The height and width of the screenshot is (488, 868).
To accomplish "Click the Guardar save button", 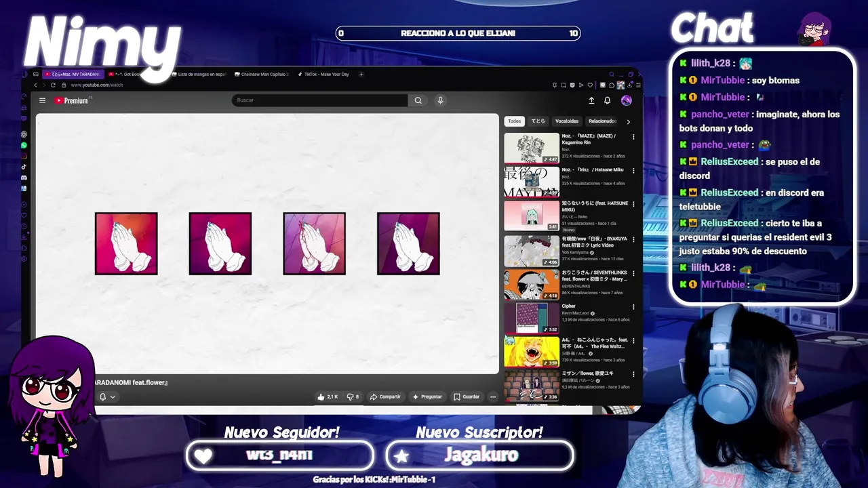I will [x=467, y=396].
